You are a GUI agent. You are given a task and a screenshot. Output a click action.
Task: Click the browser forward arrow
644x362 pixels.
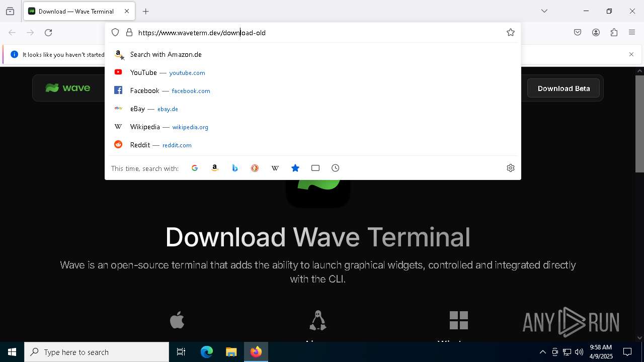(x=30, y=33)
